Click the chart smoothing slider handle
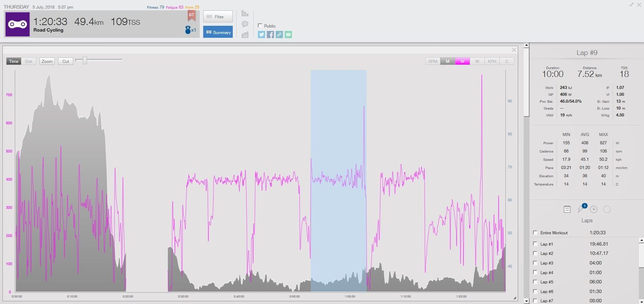This screenshot has width=644, height=304. pos(85,60)
